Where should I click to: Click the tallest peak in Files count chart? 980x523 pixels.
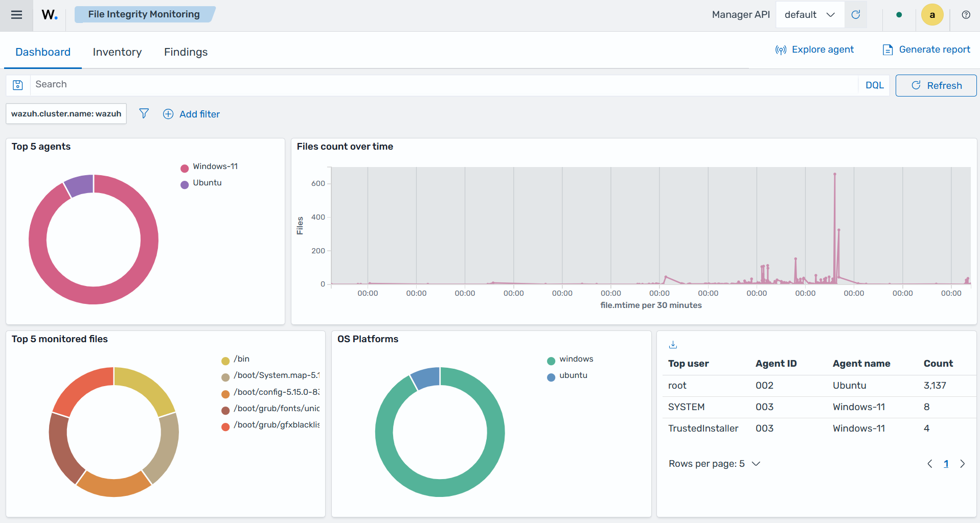[835, 175]
